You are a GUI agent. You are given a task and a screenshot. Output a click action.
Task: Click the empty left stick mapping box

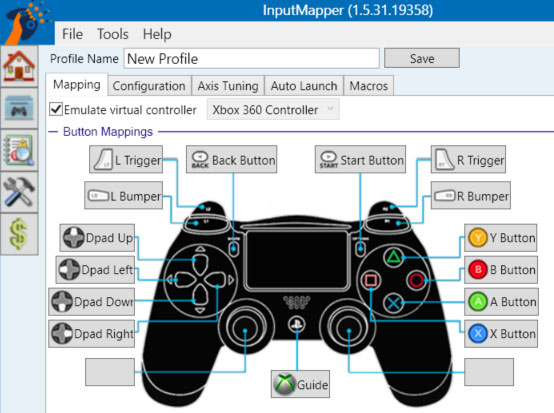(110, 372)
